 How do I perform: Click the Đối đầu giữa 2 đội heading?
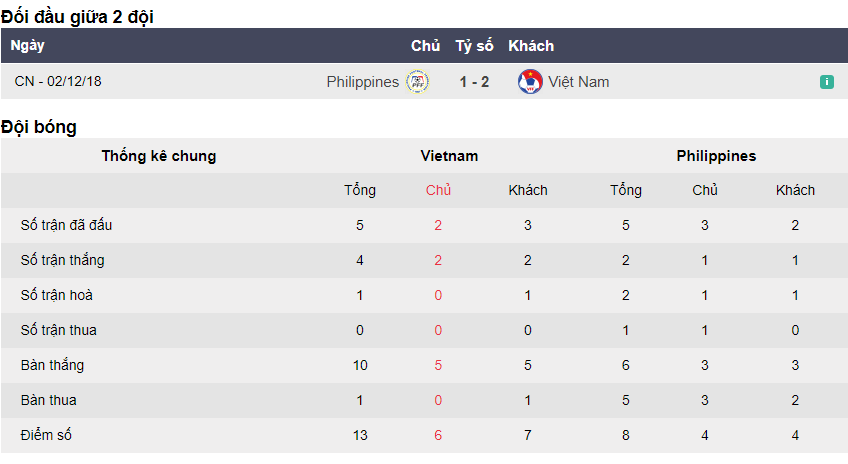point(77,16)
